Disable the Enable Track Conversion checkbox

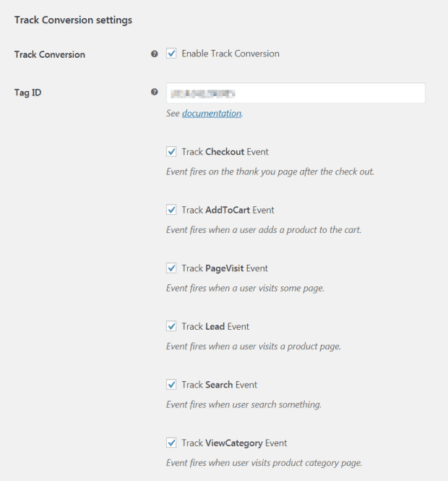tap(171, 54)
